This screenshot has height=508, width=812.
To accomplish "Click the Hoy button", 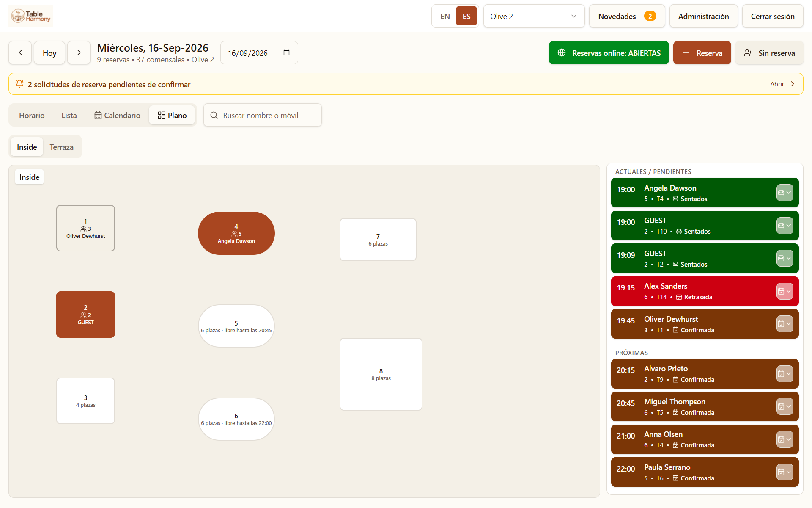I will tap(49, 53).
